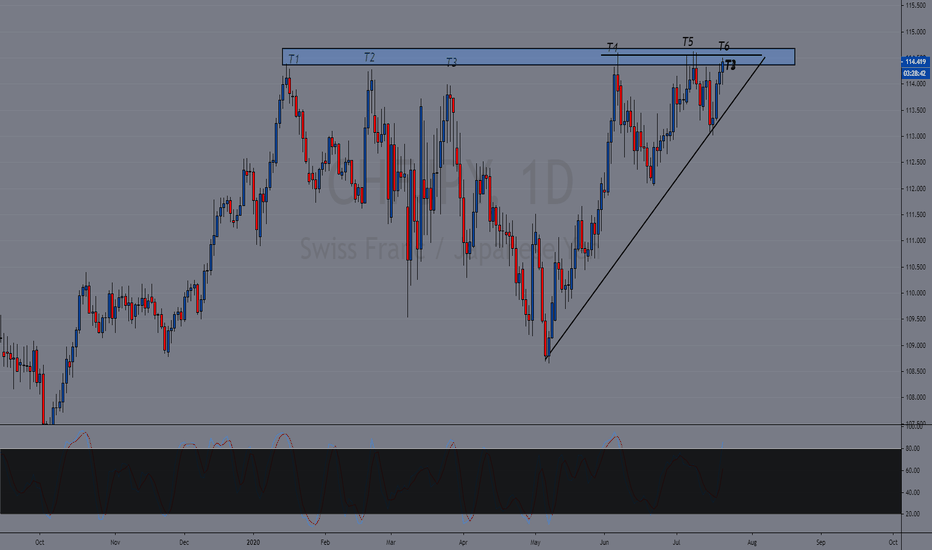Click the 113.500 price axis label
This screenshot has height=550, width=932.
pos(916,110)
